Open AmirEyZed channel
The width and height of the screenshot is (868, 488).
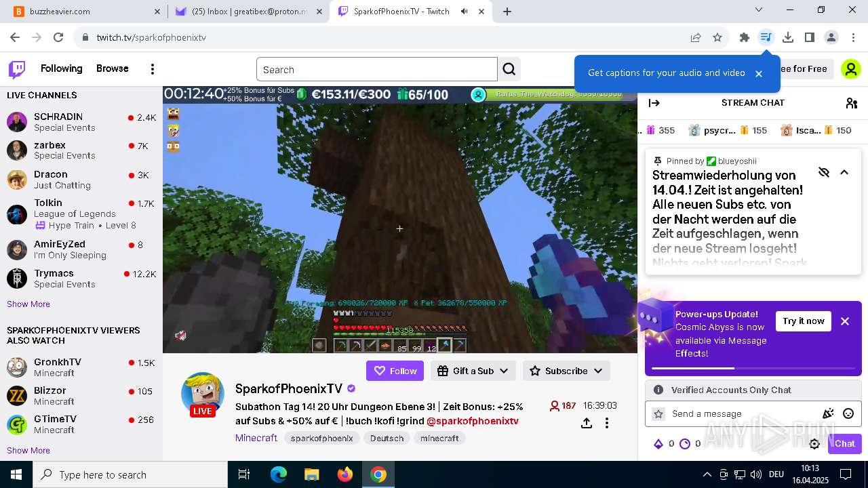click(x=81, y=249)
